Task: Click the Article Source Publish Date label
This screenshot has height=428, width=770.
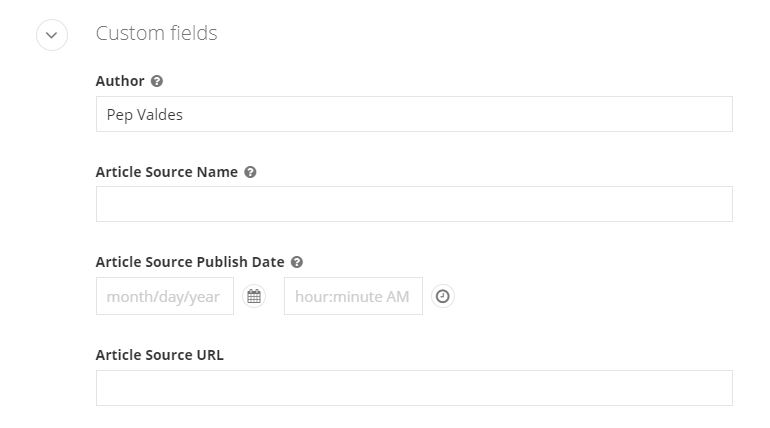Action: pos(190,262)
